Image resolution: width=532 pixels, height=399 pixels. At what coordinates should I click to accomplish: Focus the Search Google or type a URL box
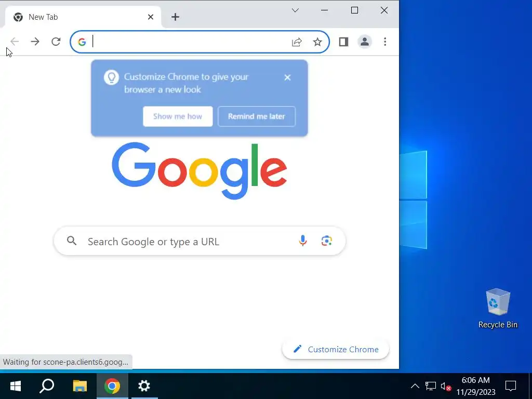click(199, 241)
